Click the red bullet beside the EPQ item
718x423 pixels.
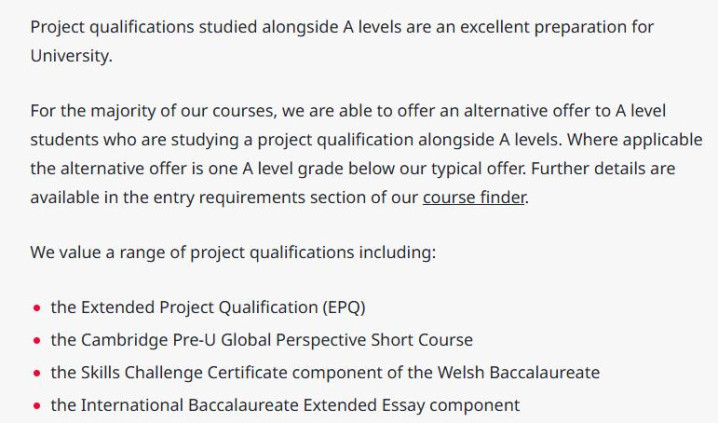(x=37, y=308)
